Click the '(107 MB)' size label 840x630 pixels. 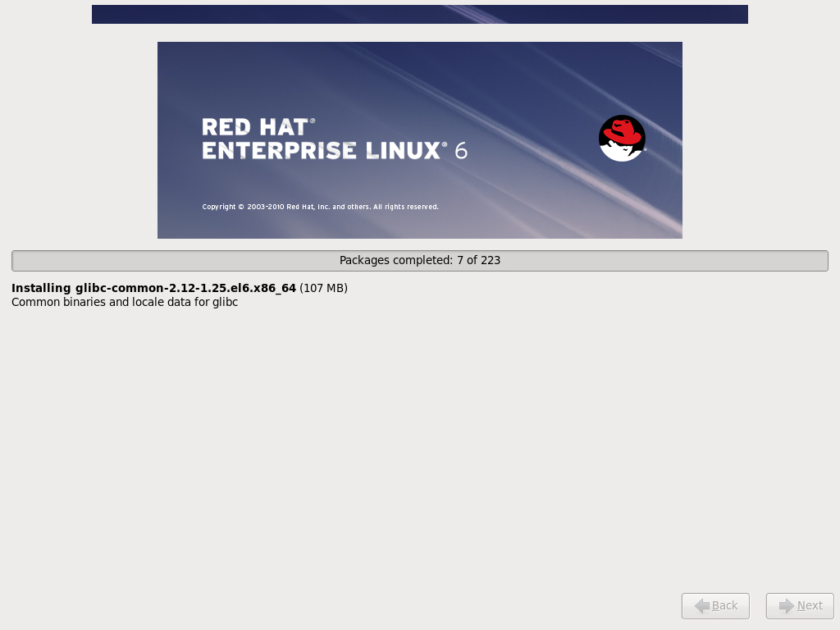325,288
